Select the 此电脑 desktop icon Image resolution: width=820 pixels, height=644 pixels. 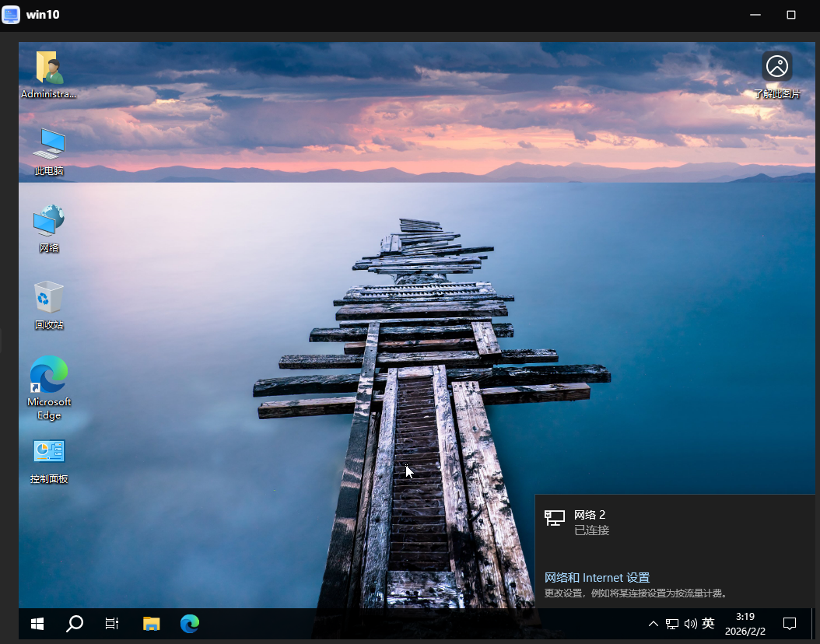[x=49, y=151]
